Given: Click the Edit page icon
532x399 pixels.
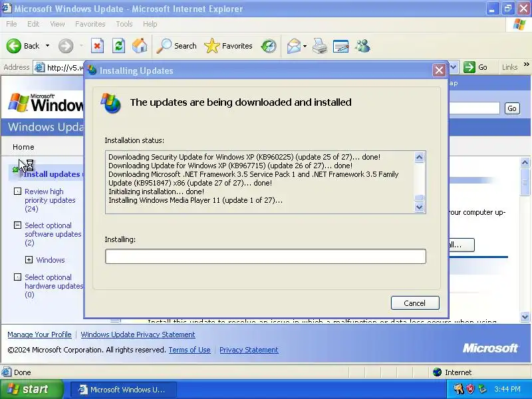Looking at the screenshot, I should click(340, 46).
